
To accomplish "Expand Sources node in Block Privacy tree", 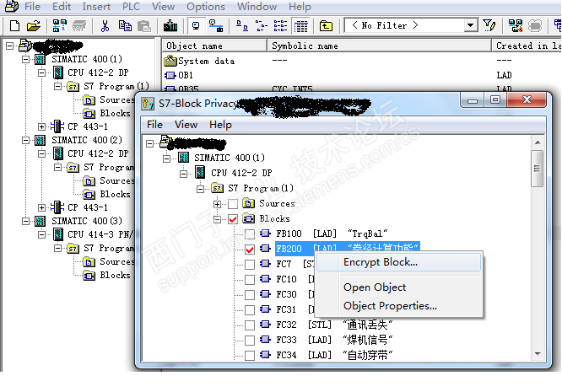I will pos(217,204).
